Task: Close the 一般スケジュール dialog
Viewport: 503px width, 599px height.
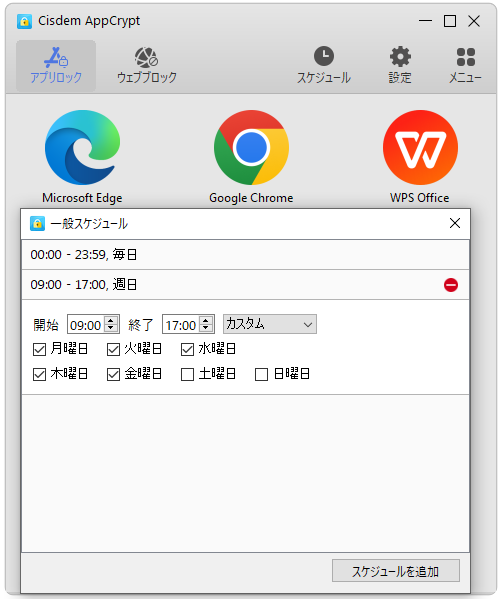Action: coord(454,223)
